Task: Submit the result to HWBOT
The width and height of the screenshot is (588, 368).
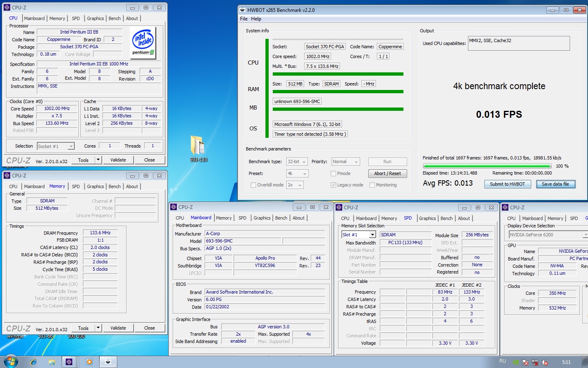Action: click(507, 184)
